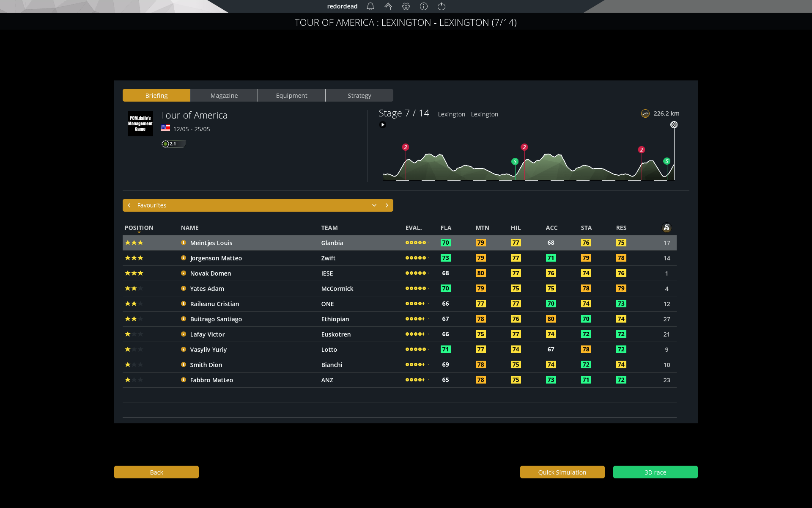Click the power icon to quit

pyautogui.click(x=441, y=6)
